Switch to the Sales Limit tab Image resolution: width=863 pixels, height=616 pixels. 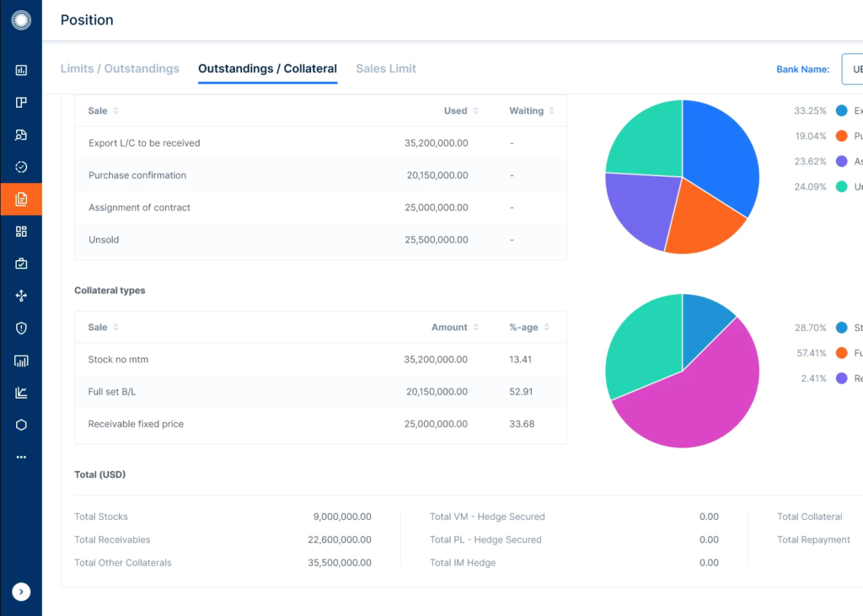pyautogui.click(x=386, y=69)
